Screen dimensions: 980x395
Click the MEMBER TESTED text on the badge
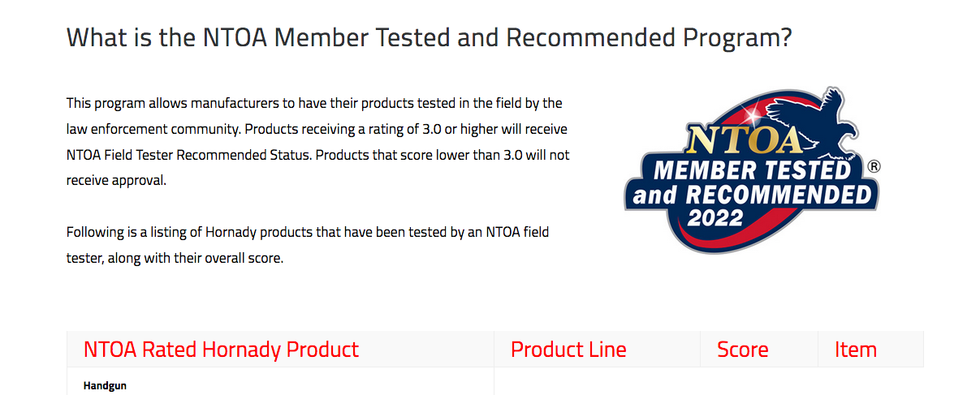(x=751, y=171)
